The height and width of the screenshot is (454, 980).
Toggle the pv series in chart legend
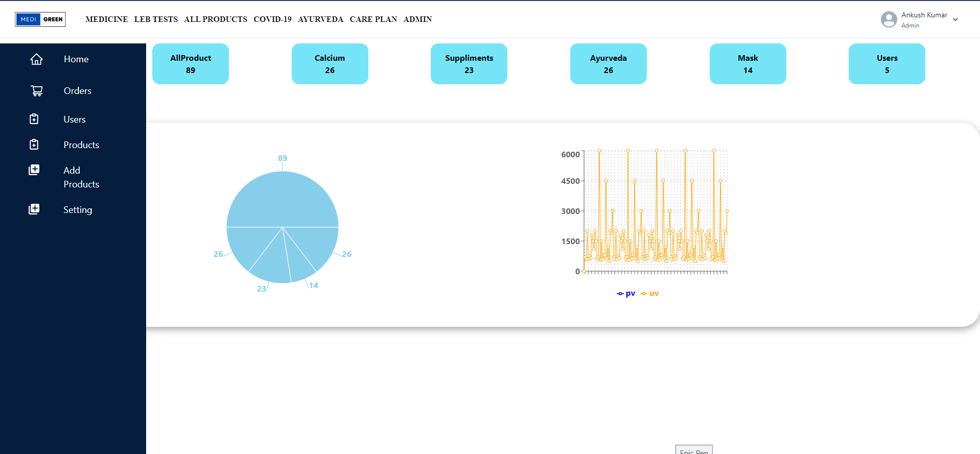626,294
